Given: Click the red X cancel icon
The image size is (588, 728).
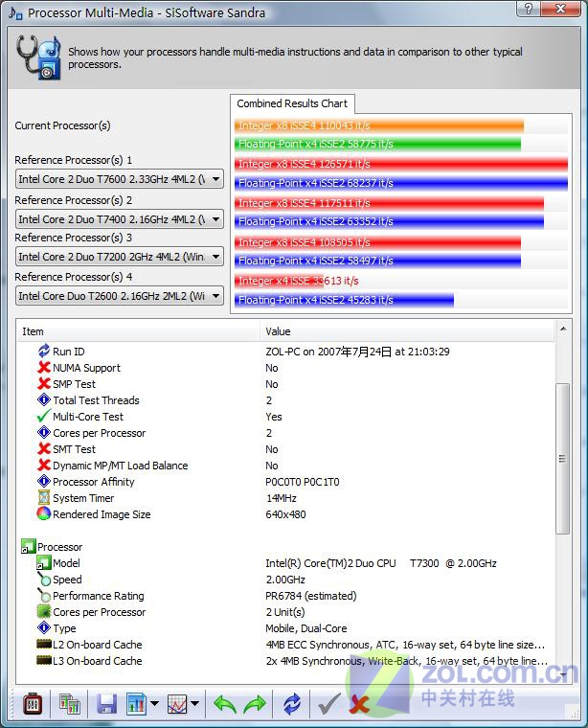Looking at the screenshot, I should [x=359, y=704].
